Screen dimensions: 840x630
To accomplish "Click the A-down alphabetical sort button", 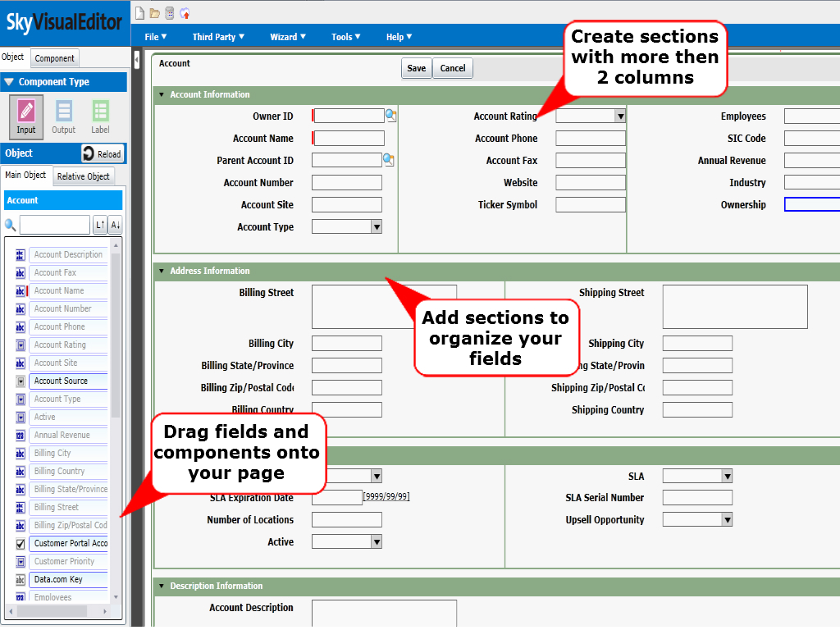I will (116, 224).
